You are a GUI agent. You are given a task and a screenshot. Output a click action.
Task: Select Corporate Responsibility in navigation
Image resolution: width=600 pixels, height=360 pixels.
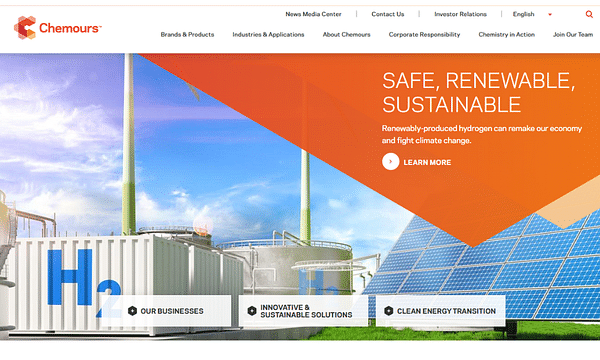pos(424,34)
